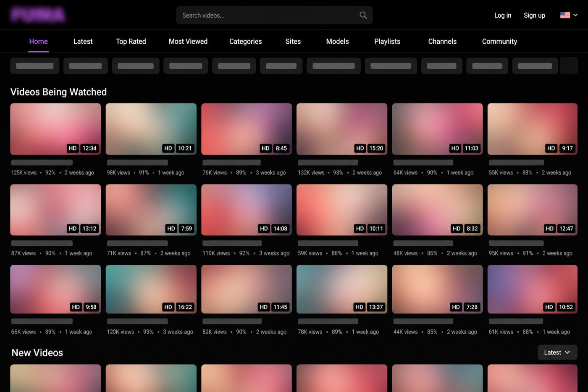Go to the Home tab

[x=38, y=41]
